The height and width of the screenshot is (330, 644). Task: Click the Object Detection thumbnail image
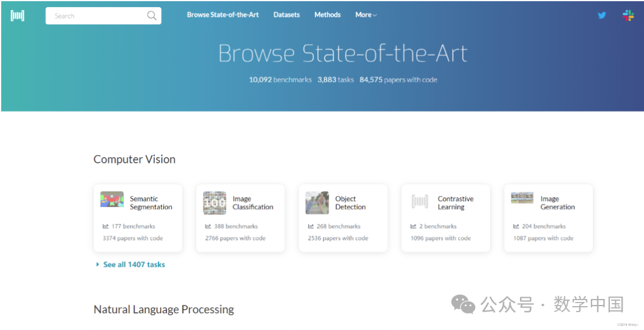pos(317,203)
